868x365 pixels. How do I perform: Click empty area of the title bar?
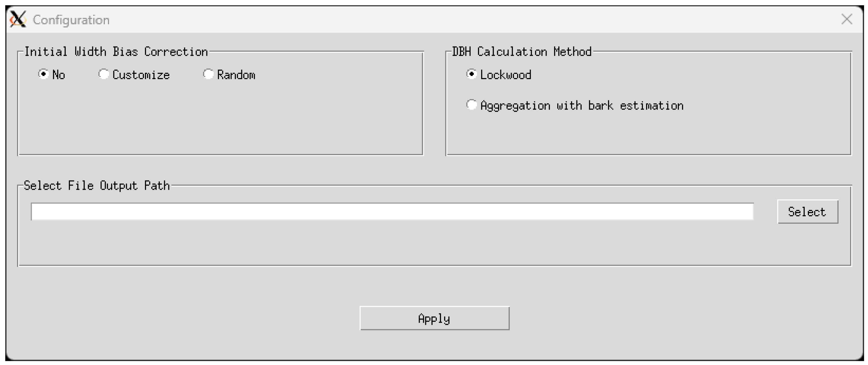pyautogui.click(x=438, y=19)
